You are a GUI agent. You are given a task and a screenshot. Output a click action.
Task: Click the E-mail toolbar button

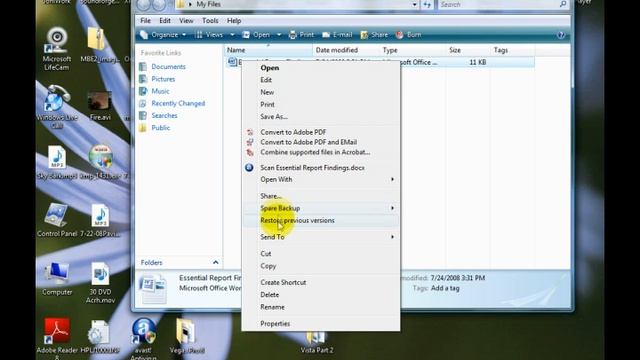(337, 35)
